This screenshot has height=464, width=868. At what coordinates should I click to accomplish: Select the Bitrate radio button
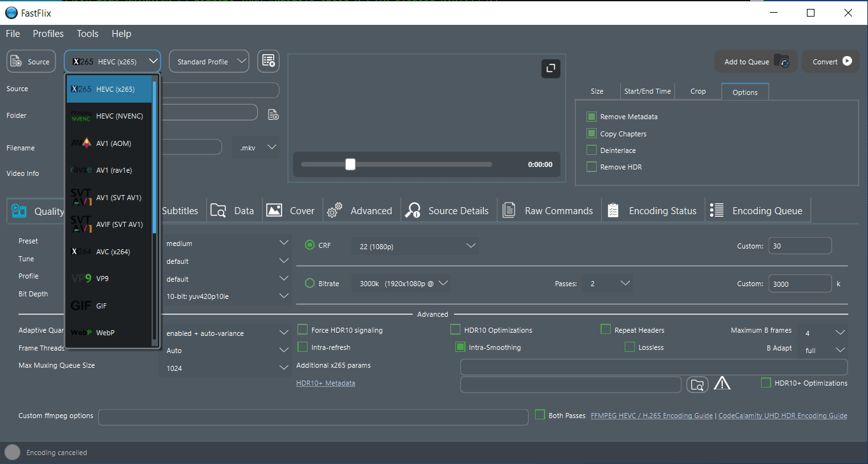tap(310, 284)
